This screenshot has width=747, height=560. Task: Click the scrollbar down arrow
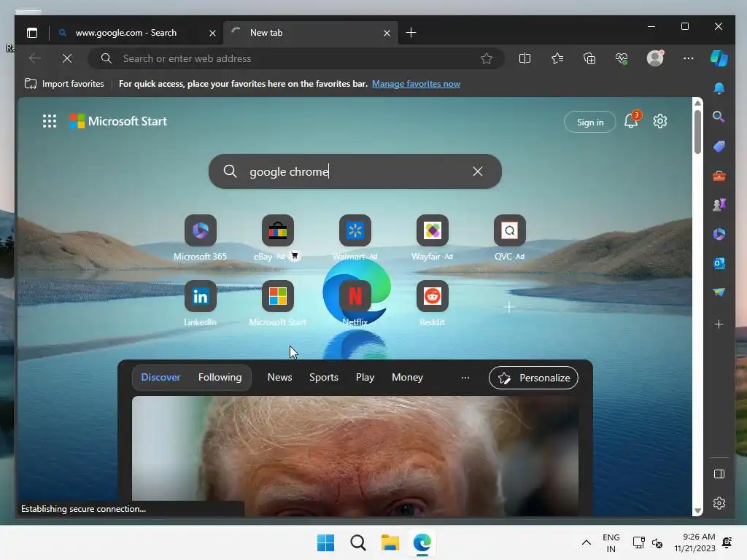coord(697,510)
